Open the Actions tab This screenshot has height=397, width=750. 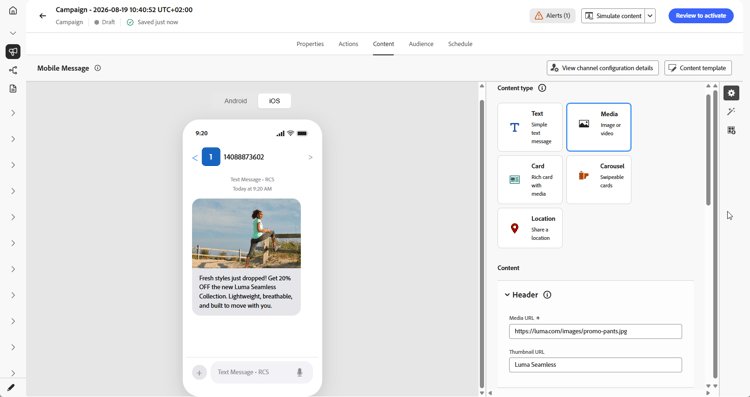[348, 44]
